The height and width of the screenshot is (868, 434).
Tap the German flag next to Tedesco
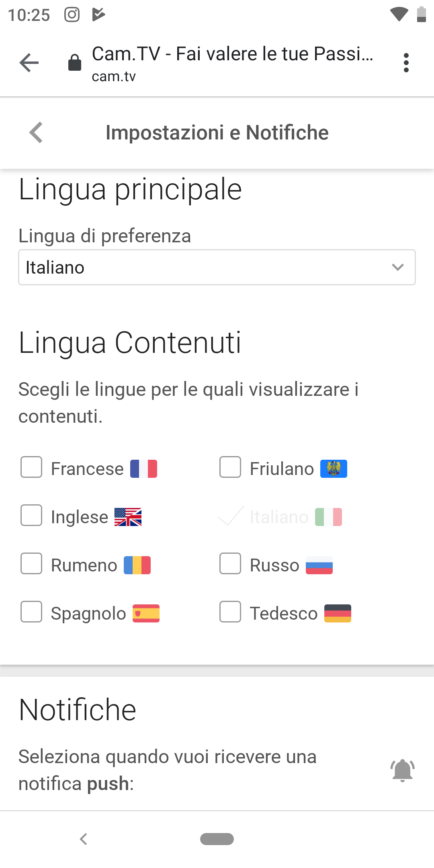click(338, 613)
